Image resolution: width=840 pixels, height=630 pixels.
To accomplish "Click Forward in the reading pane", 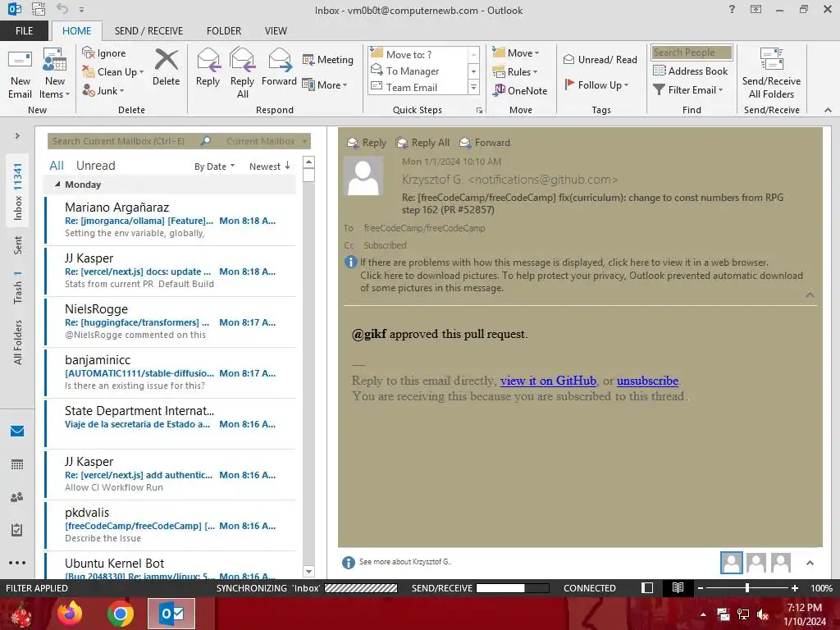I will pos(486,143).
